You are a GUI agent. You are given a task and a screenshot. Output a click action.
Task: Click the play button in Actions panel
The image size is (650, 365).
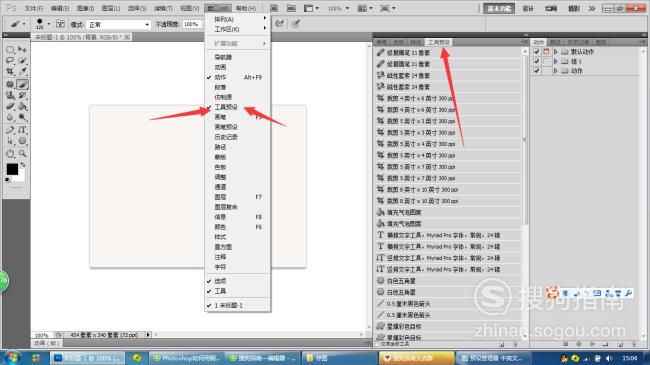(x=592, y=344)
